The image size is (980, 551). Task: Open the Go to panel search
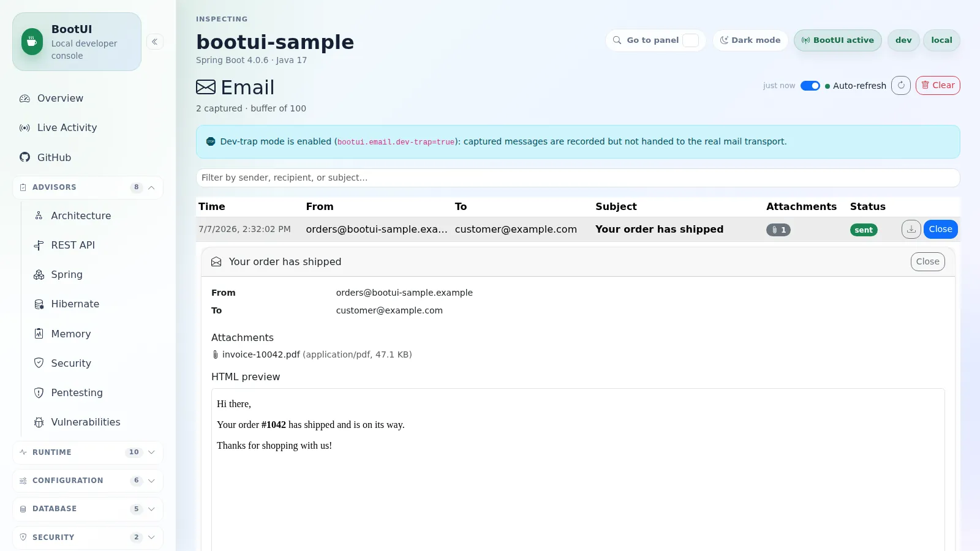655,40
